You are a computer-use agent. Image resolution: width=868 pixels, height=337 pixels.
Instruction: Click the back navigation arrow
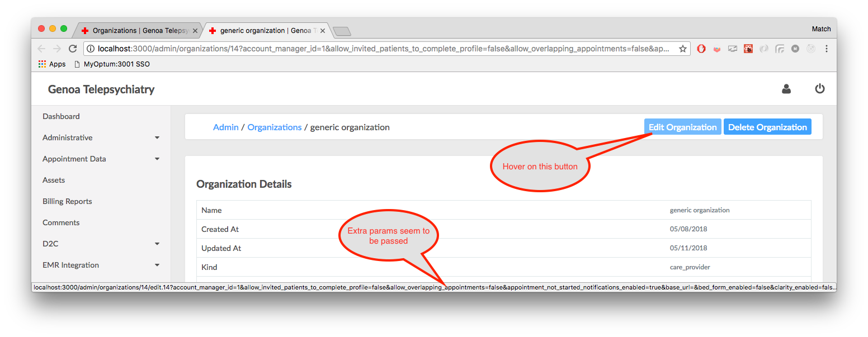pos(41,49)
